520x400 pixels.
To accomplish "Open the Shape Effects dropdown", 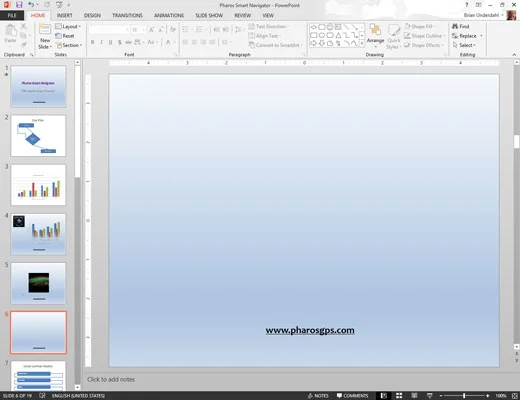I will tap(424, 45).
